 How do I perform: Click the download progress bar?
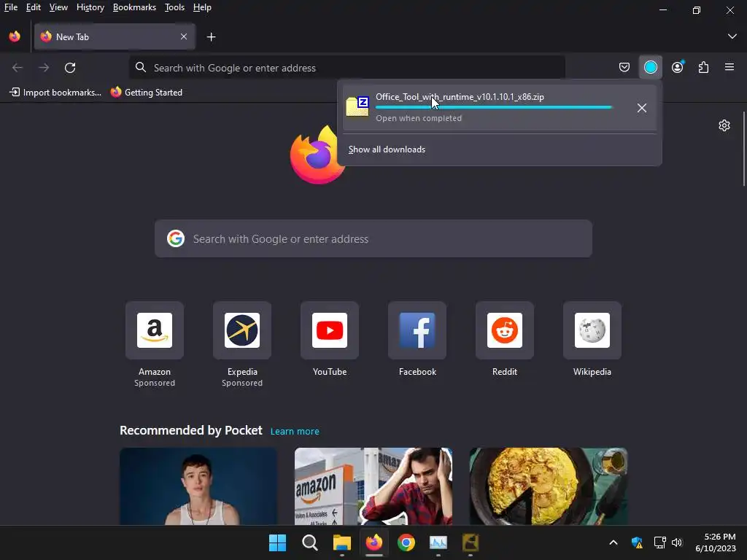(x=494, y=108)
